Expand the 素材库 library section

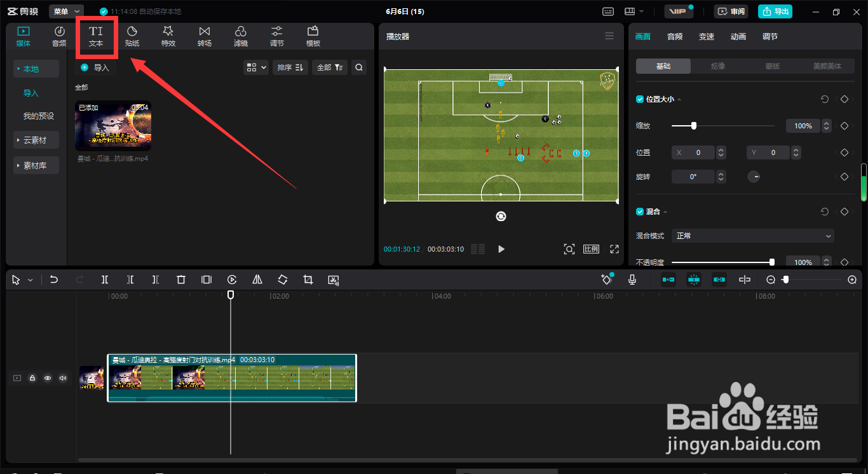36,165
